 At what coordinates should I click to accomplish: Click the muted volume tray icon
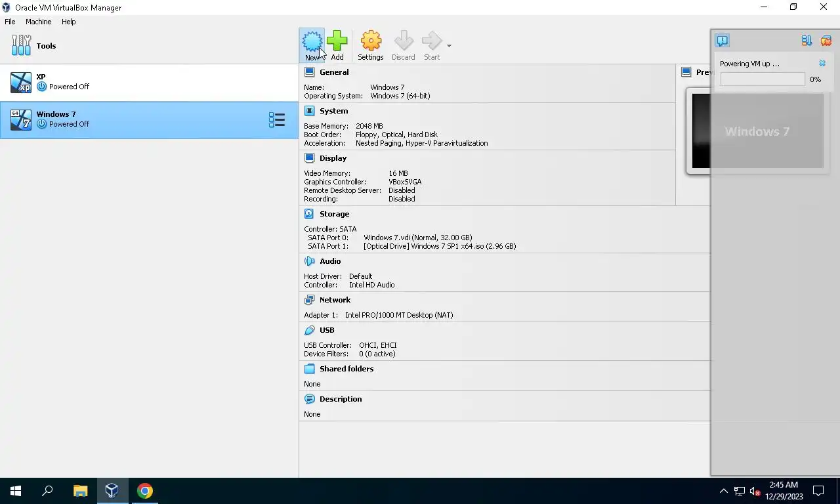(x=755, y=491)
